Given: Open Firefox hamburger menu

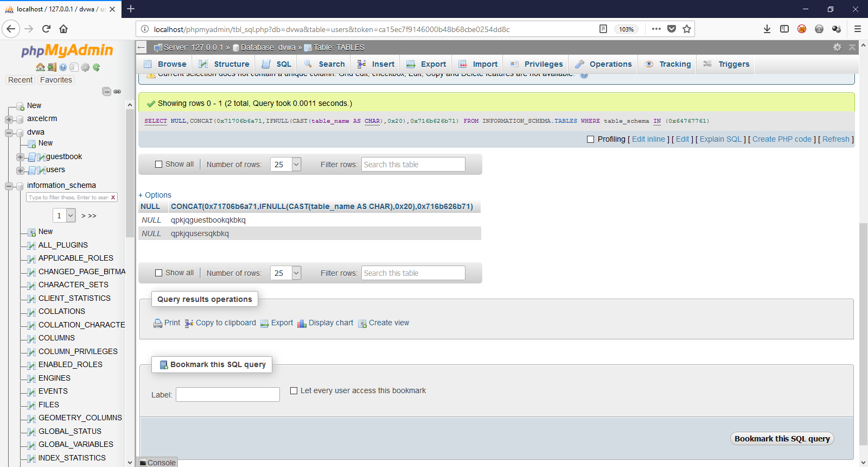Looking at the screenshot, I should 858,29.
